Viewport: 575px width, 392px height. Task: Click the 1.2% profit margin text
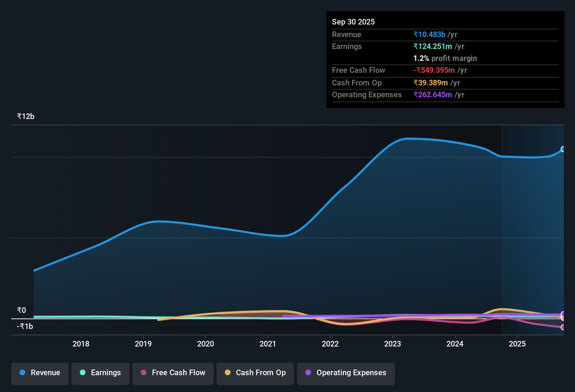coord(445,58)
